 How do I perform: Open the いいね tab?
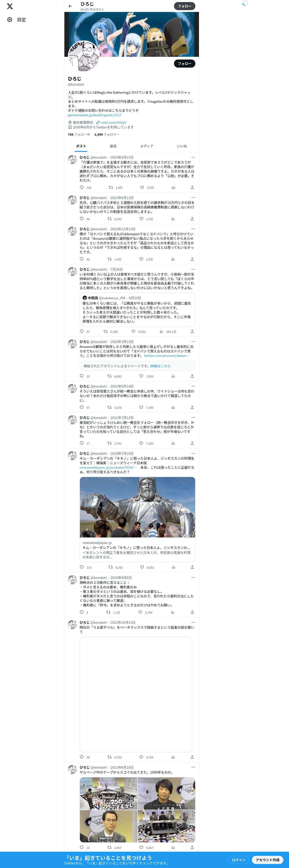tap(182, 146)
